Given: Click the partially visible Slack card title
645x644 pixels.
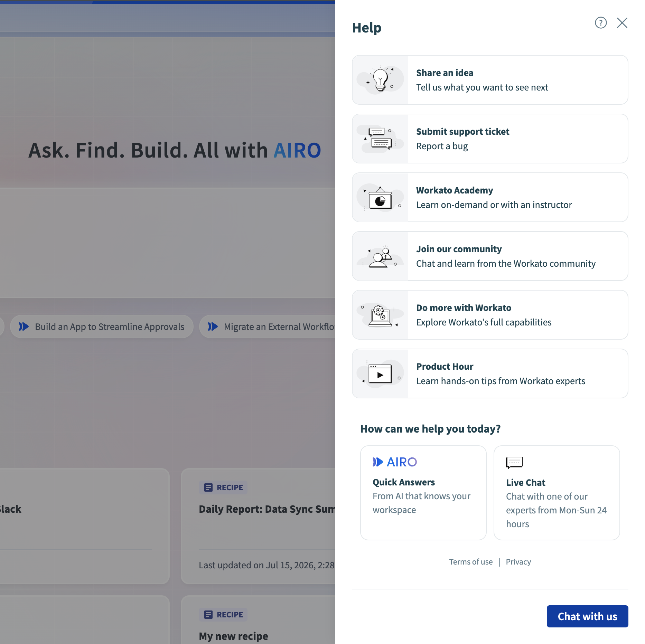Looking at the screenshot, I should click(x=10, y=509).
